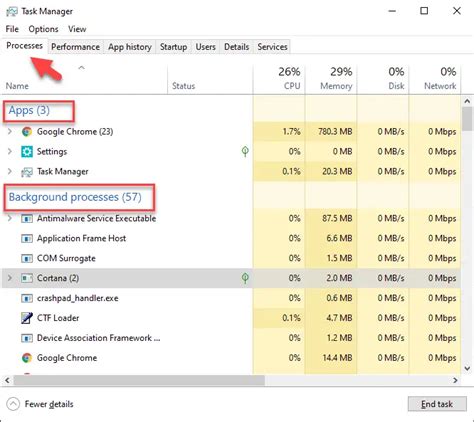This screenshot has height=422, width=474.
Task: Select the CTF Loader pen icon
Action: coord(27,318)
